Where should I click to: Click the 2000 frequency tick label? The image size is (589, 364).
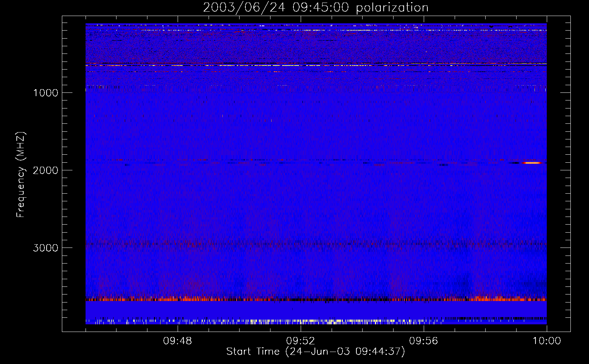click(46, 170)
